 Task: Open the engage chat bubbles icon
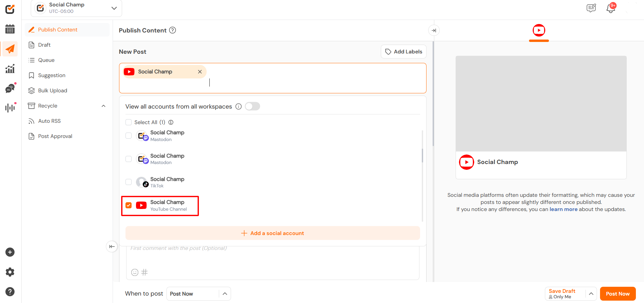(10, 89)
